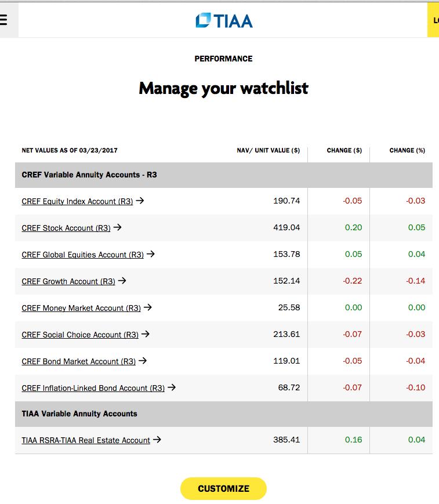Click the yellow CUSTOMIZE button
The width and height of the screenshot is (439, 504).
(223, 488)
